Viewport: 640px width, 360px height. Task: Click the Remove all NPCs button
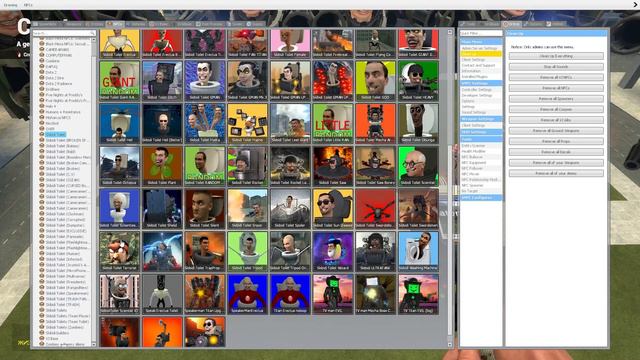(556, 88)
